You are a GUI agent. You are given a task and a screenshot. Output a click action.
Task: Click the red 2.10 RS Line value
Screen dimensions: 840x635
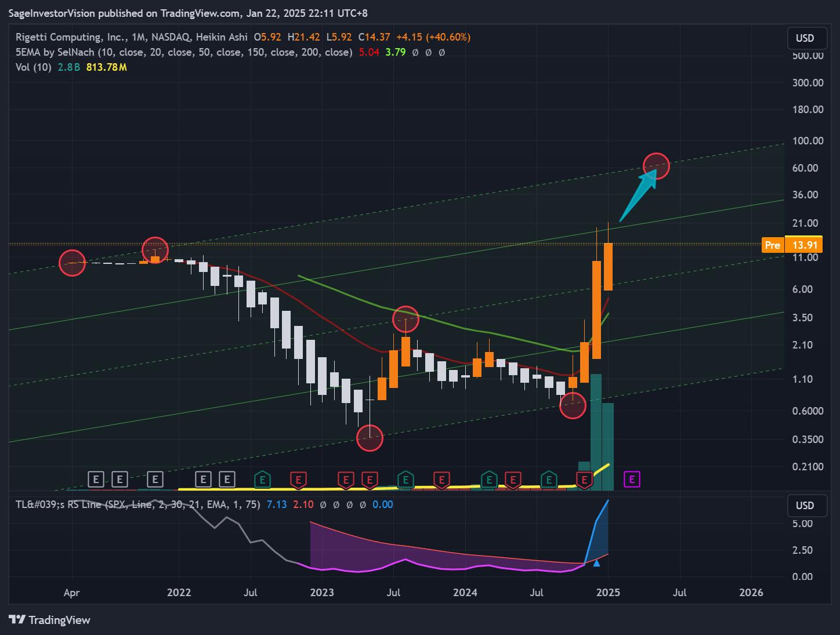[303, 505]
